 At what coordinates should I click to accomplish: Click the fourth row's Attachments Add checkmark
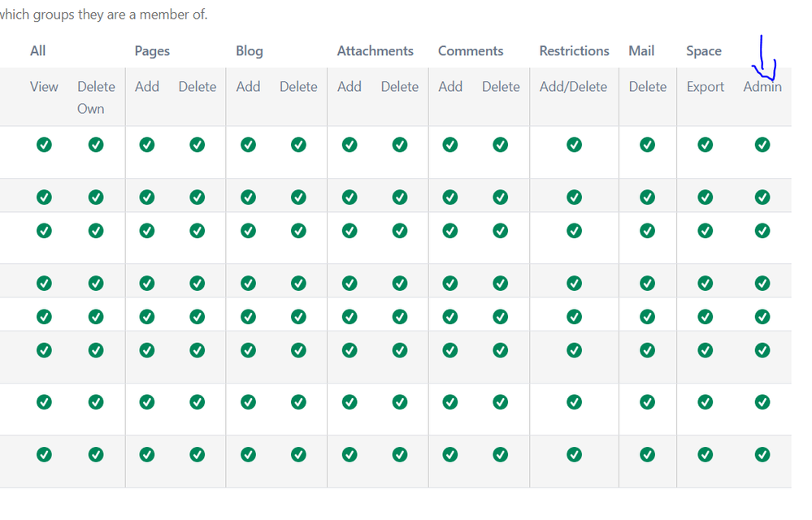[x=350, y=283]
